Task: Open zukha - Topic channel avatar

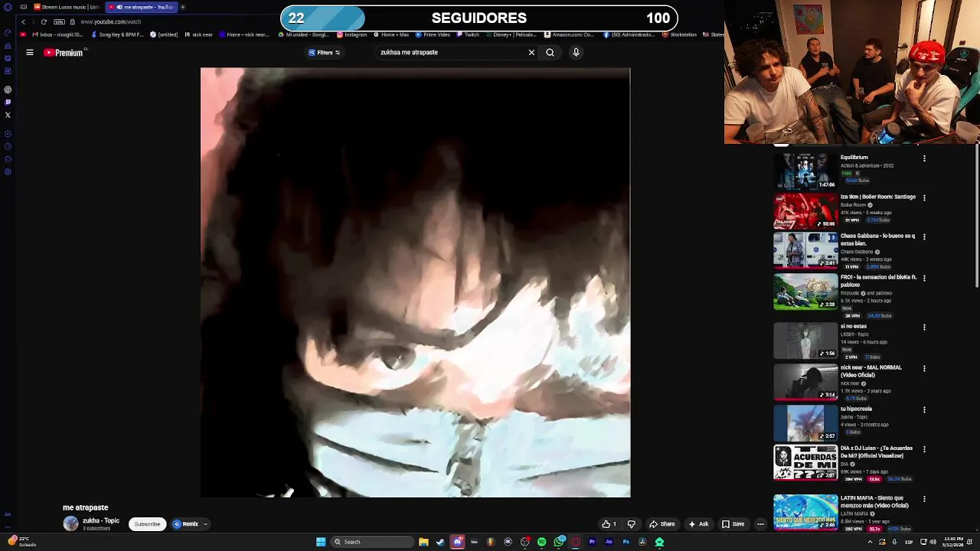Action: [x=70, y=523]
